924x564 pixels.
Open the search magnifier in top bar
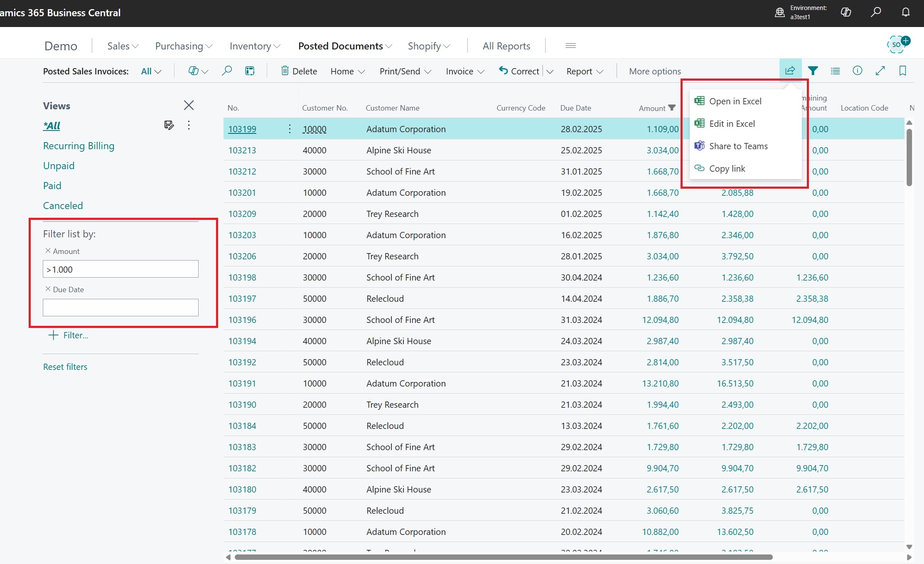pos(876,12)
